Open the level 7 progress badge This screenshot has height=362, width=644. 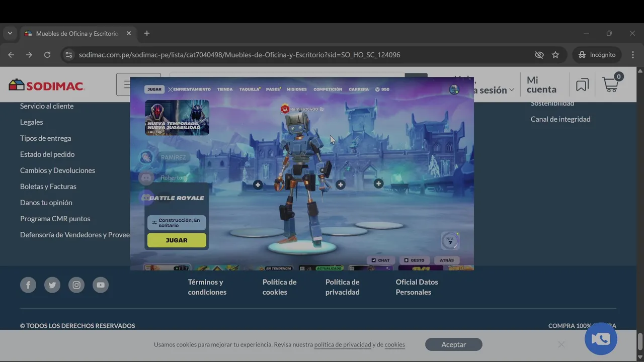[x=450, y=241]
